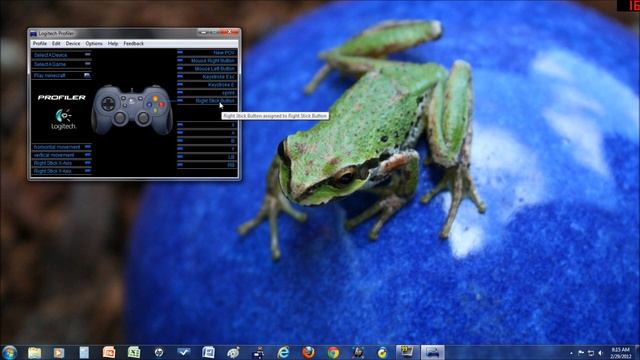
Task: Click marker icon beside Keystroke Esc
Action: (180, 76)
